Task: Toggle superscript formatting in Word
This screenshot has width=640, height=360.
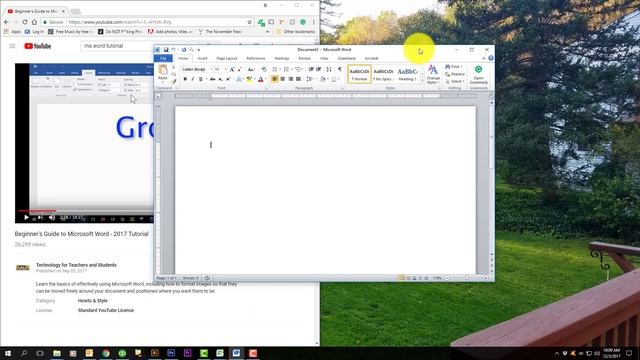Action: click(228, 79)
